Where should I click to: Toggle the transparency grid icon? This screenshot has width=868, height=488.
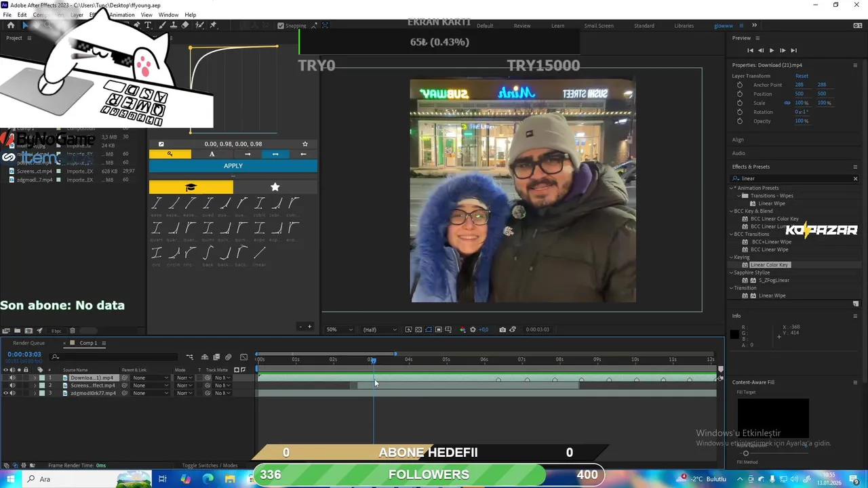[418, 329]
